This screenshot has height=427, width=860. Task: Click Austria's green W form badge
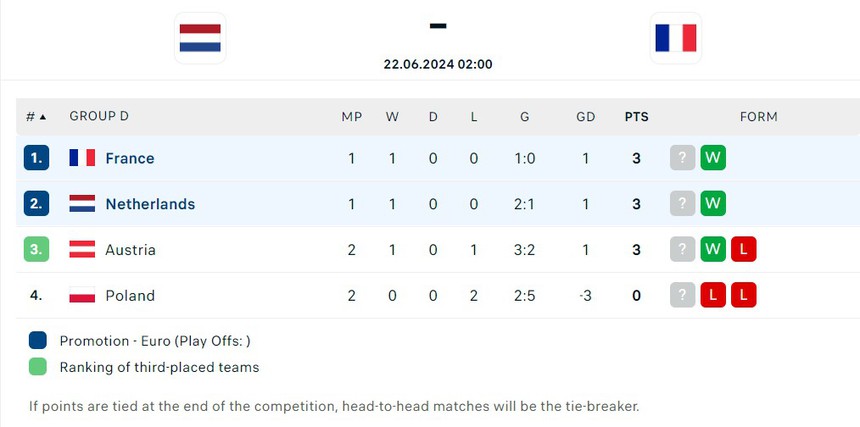[x=713, y=249]
